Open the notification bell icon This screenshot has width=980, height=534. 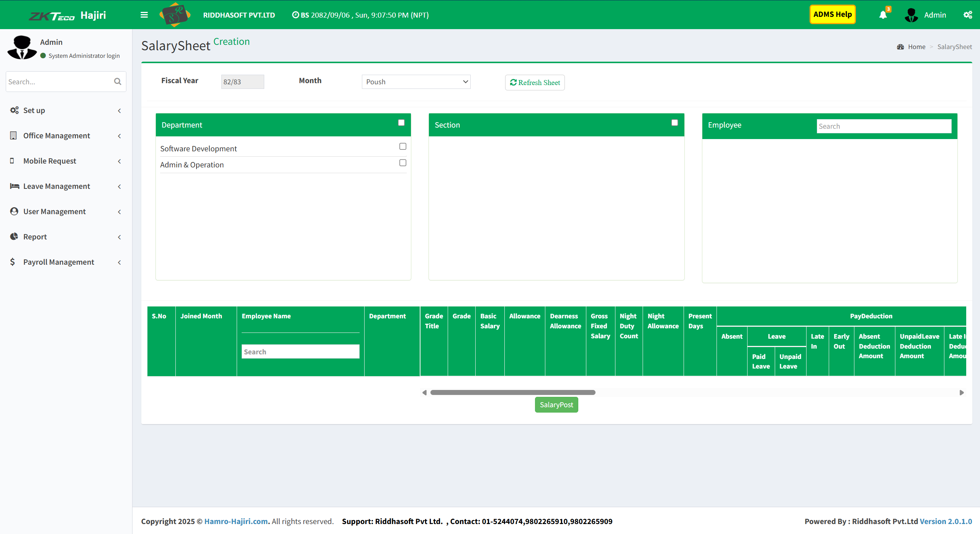[x=883, y=15]
